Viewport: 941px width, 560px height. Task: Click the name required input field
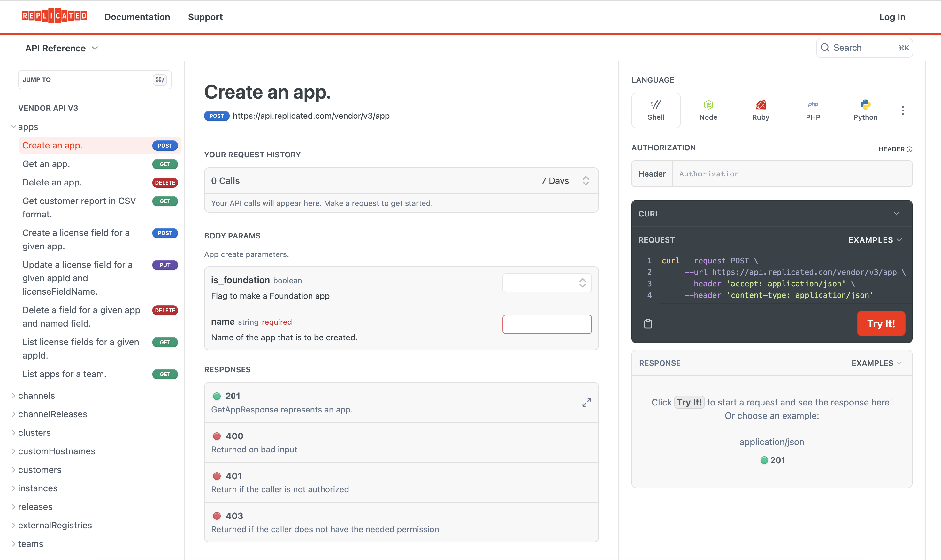click(x=547, y=324)
